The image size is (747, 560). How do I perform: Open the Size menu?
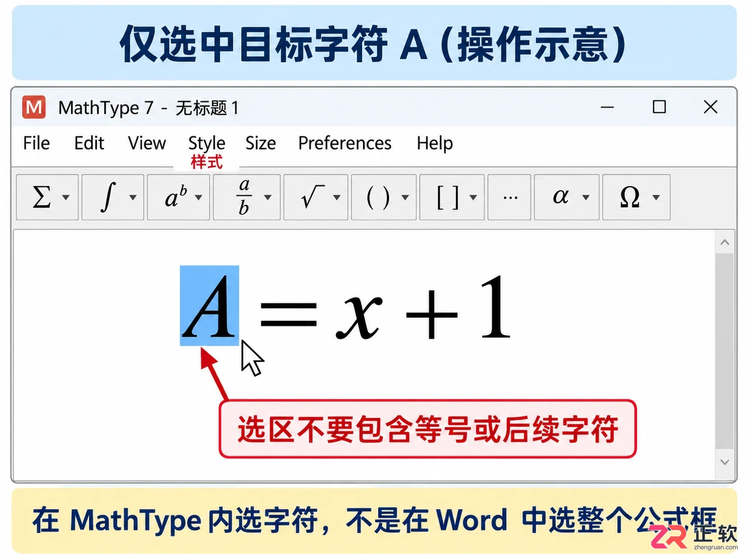point(260,143)
